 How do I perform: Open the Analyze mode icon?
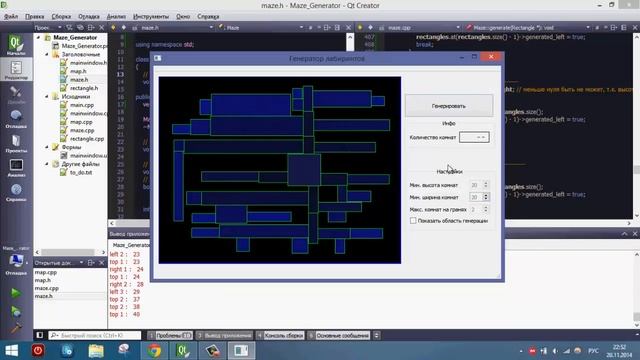(16, 168)
